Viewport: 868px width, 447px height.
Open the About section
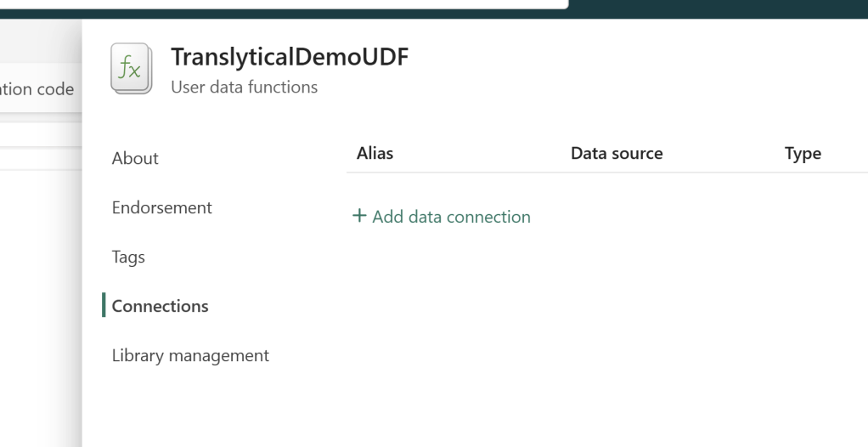[x=135, y=158]
